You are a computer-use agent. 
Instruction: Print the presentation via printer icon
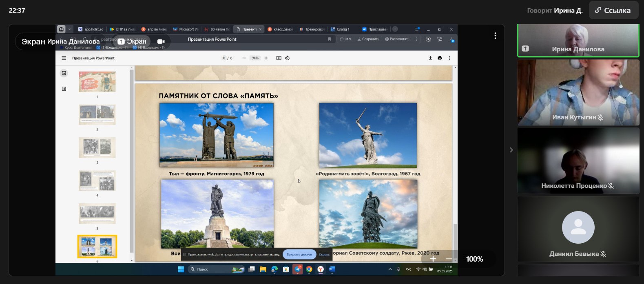440,58
